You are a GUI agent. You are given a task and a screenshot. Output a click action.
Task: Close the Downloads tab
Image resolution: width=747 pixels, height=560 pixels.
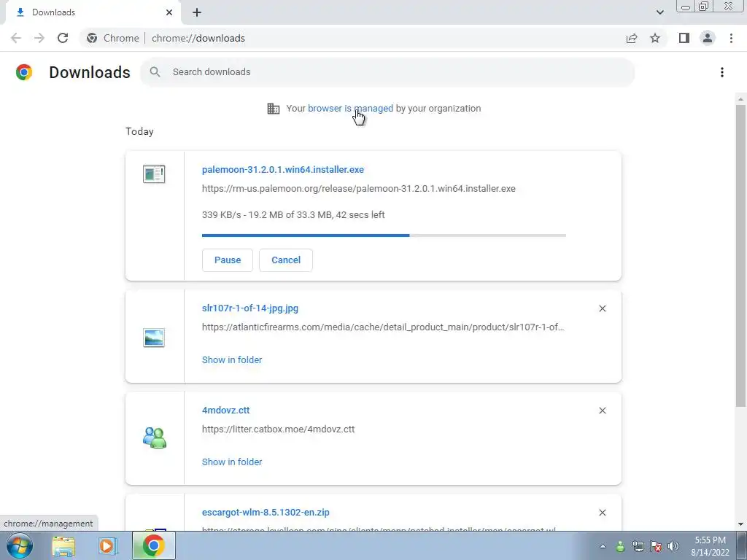169,12
